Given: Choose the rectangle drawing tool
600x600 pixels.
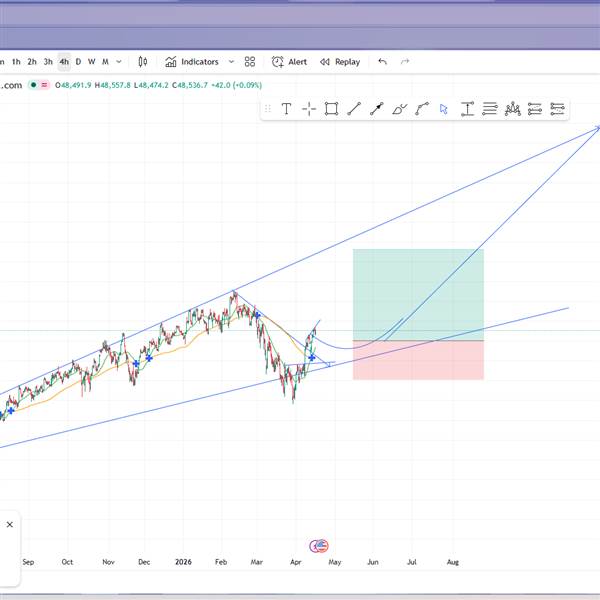Looking at the screenshot, I should 331,109.
